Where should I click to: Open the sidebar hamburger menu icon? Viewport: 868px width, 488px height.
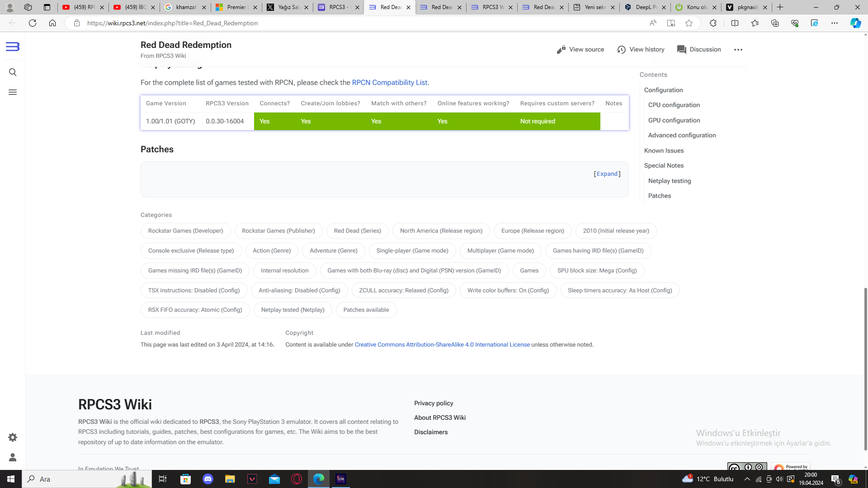[x=13, y=92]
